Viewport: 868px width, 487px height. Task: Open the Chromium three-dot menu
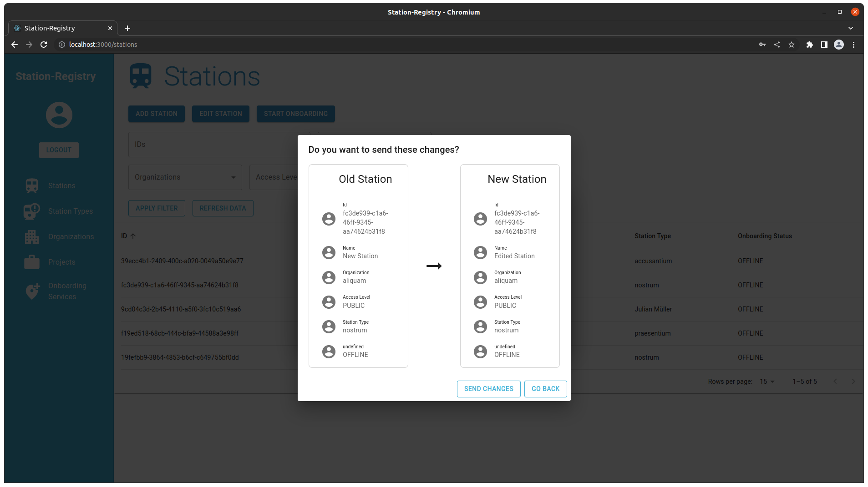coord(853,45)
